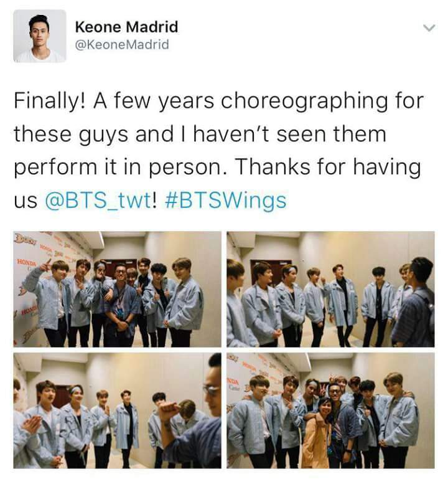Screen dimensions: 448x479
Task: View photo with man pointing beside Honda backdrop
Action: 117,289
